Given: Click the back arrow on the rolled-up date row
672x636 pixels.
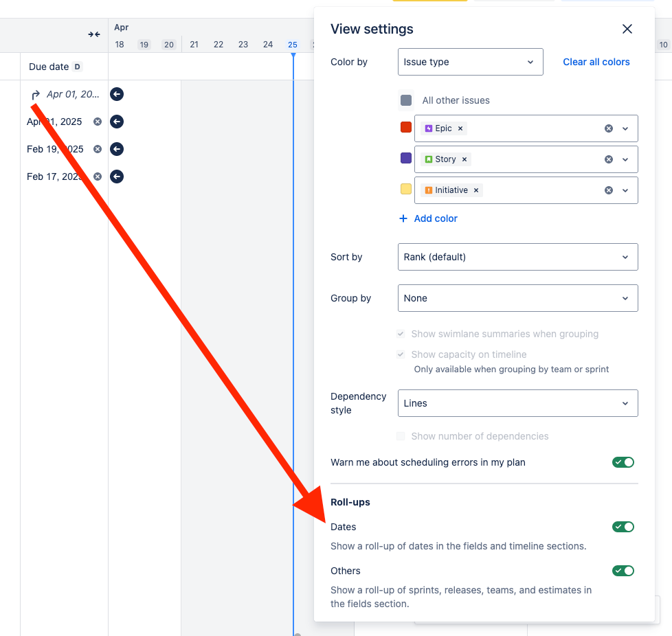Looking at the screenshot, I should [117, 94].
